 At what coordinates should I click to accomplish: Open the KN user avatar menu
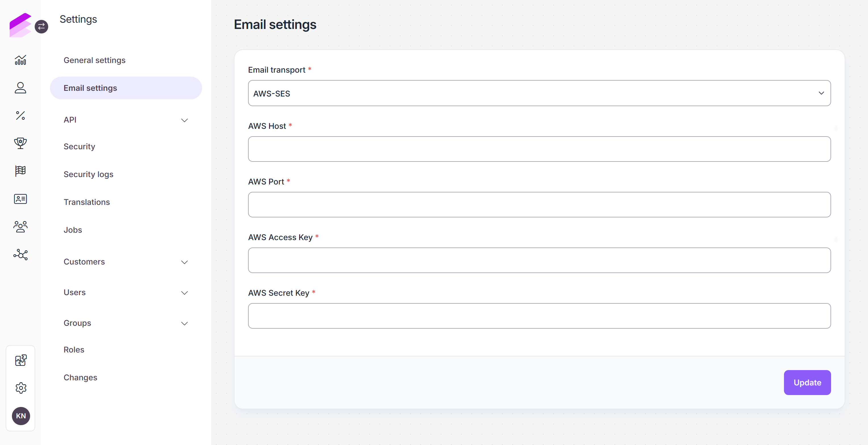(x=21, y=416)
